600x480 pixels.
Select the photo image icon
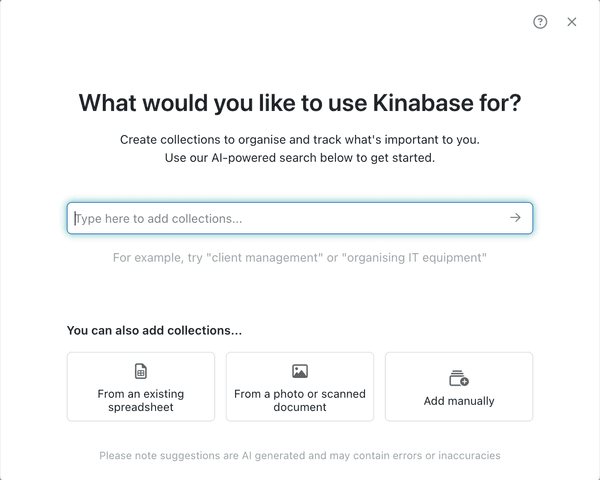(x=300, y=371)
